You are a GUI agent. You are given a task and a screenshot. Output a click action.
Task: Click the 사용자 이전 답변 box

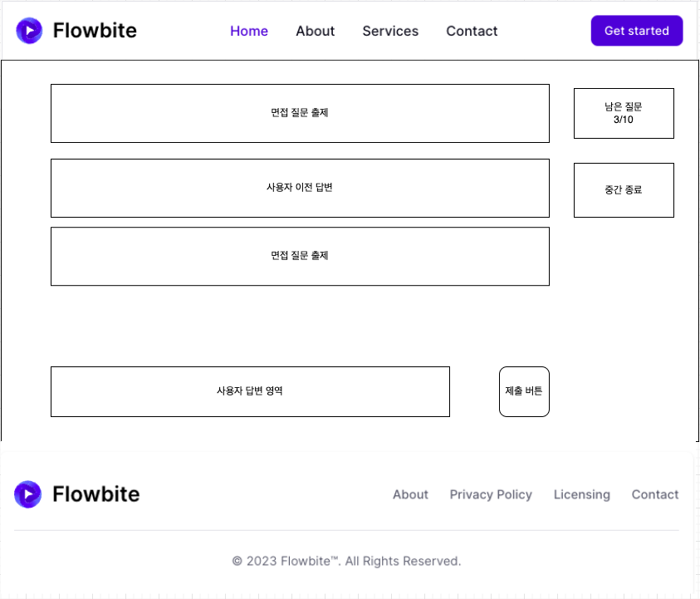pos(300,188)
